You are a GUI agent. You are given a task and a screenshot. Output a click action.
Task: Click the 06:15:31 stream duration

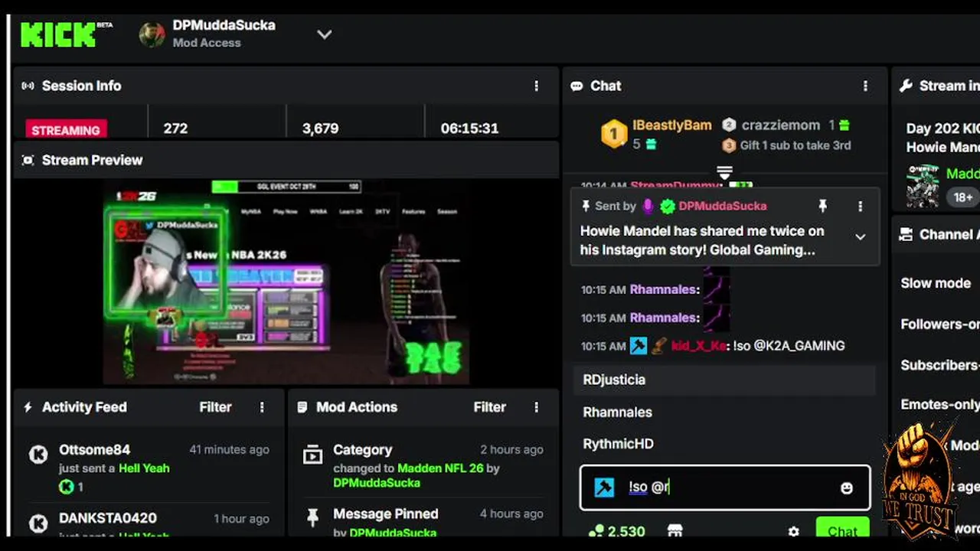(x=469, y=129)
